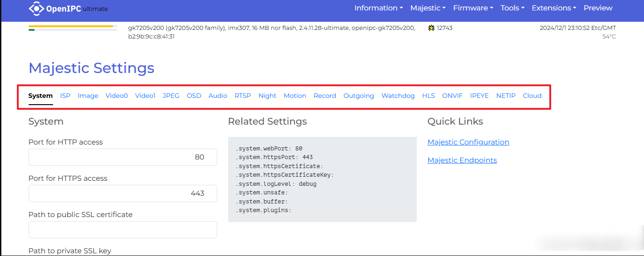The width and height of the screenshot is (644, 256).
Task: Open the Video1 tab
Action: point(145,96)
